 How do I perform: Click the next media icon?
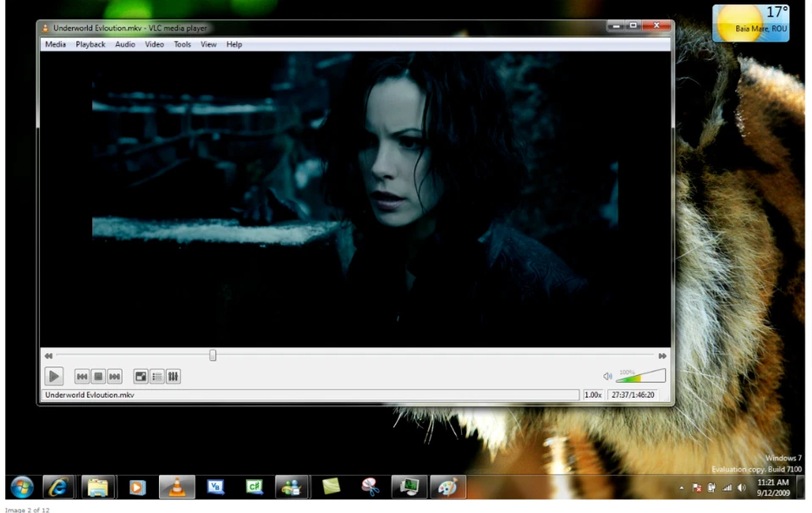click(114, 376)
